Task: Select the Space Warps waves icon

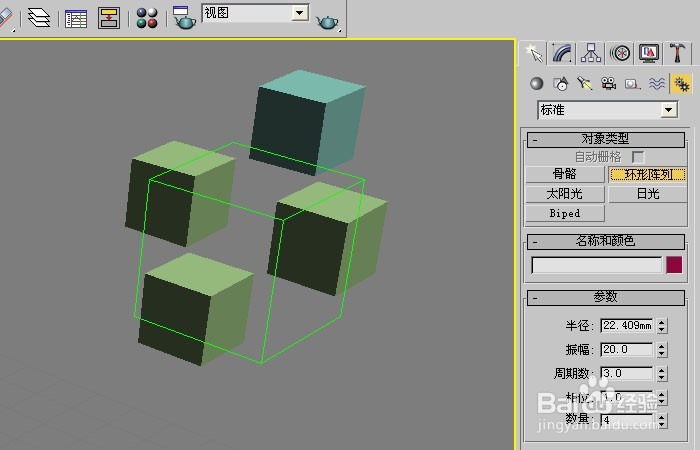Action: [x=656, y=83]
